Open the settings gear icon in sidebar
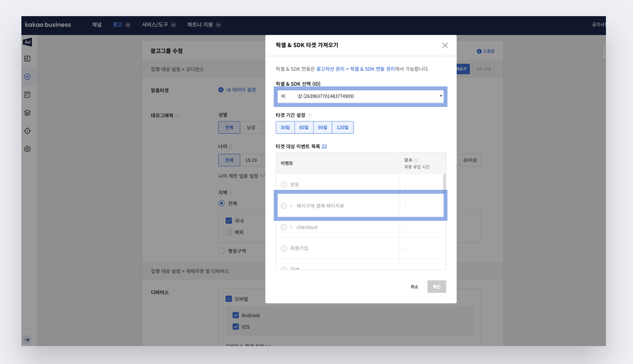The image size is (633, 364). tap(28, 149)
